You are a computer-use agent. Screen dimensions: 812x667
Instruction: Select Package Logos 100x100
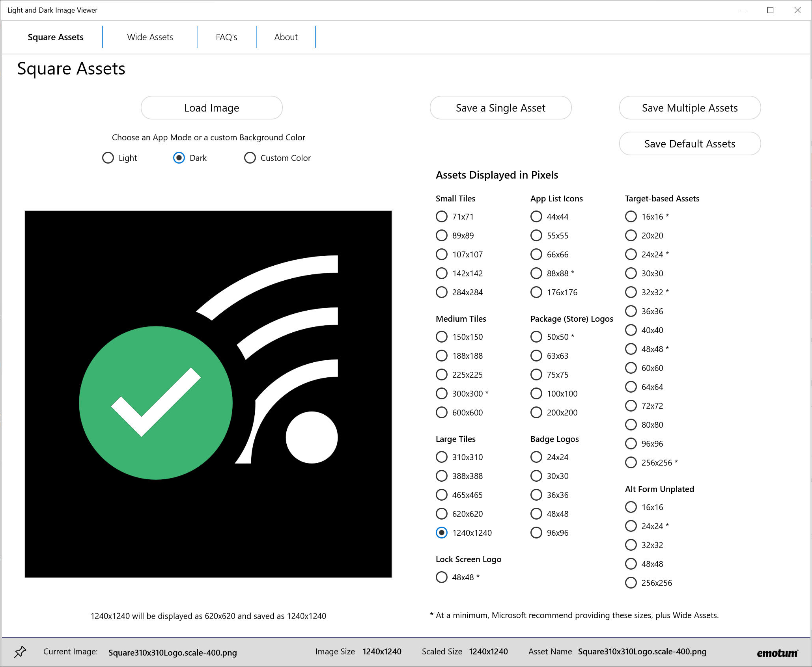tap(554, 393)
